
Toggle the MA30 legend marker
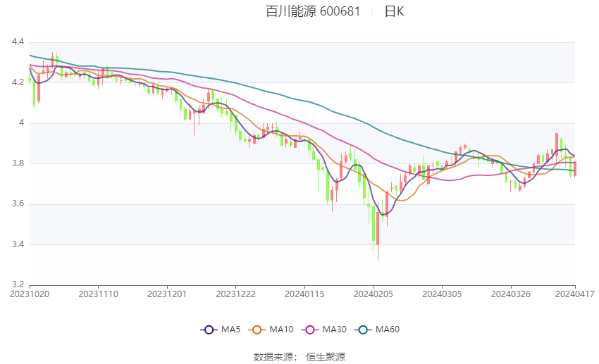pos(310,330)
